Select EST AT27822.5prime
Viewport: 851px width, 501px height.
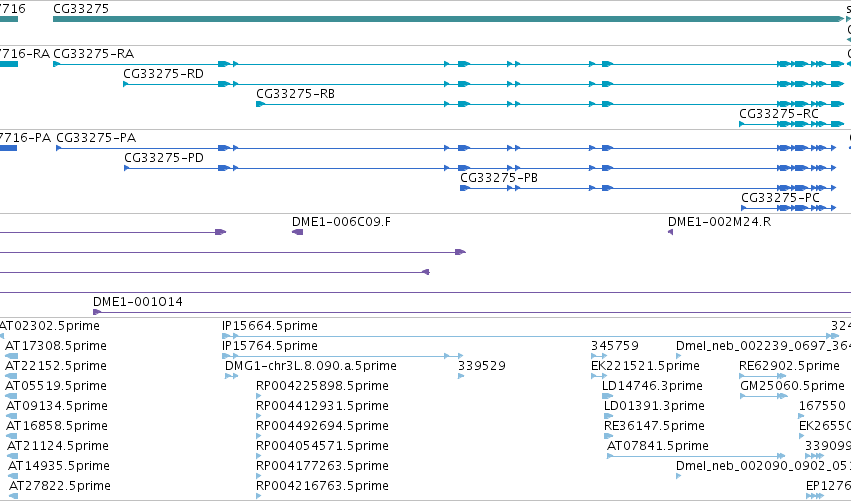pyautogui.click(x=60, y=486)
